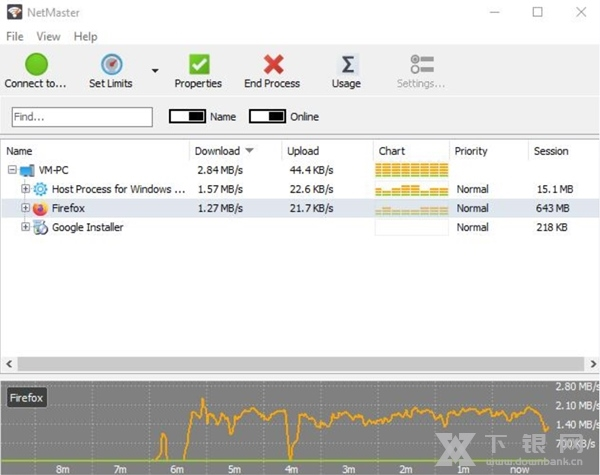
Task: Toggle the Name filter switch
Action: coord(187,116)
